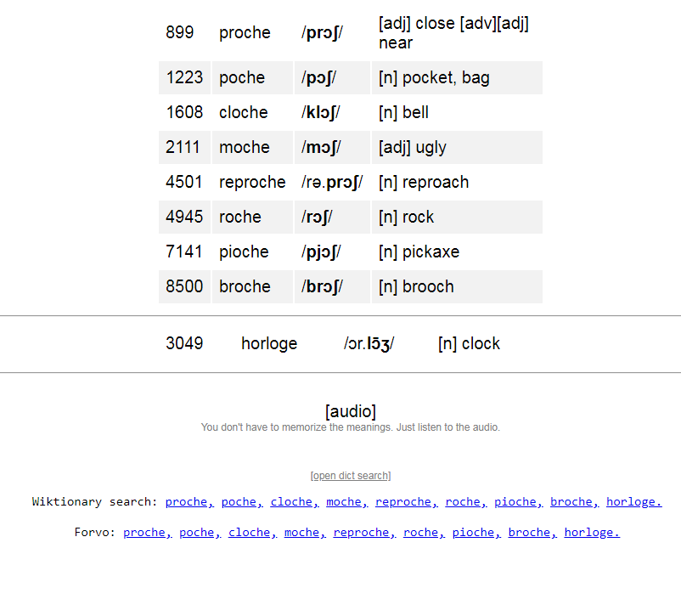681x616 pixels.
Task: Click the IPA /rə.prɔʃ/ cell
Action: click(x=332, y=182)
